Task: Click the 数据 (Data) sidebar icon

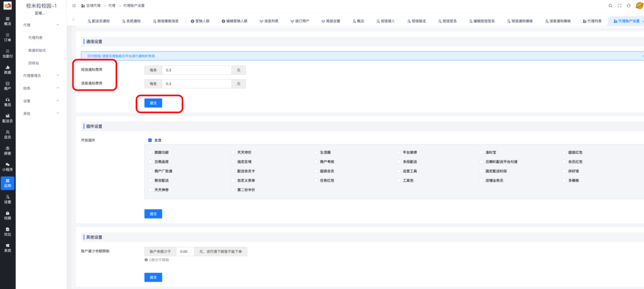Action: coord(7,70)
